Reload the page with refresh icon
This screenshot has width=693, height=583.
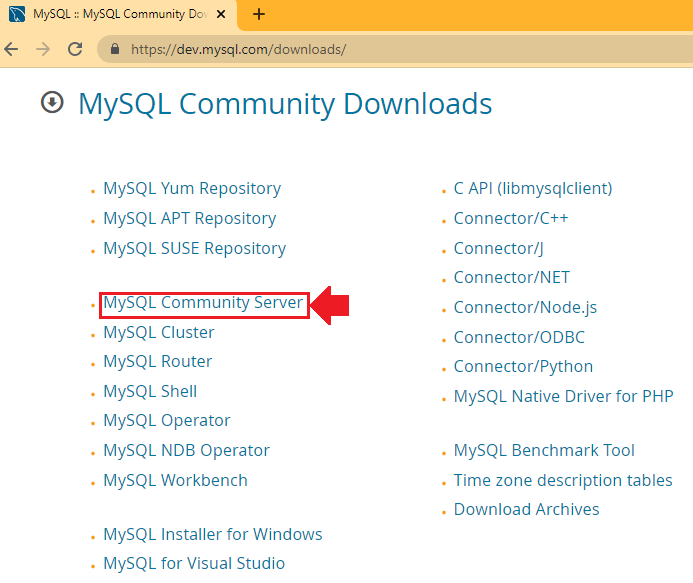point(74,49)
